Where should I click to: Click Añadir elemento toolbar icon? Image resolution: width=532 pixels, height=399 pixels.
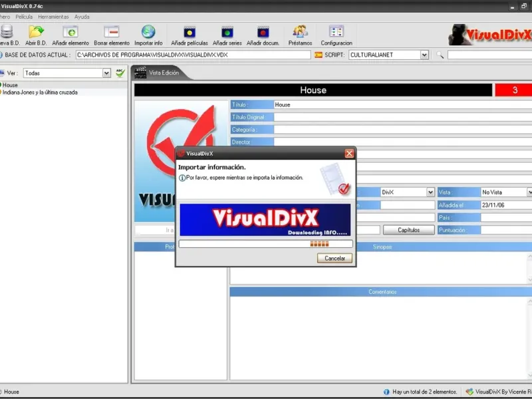point(70,32)
